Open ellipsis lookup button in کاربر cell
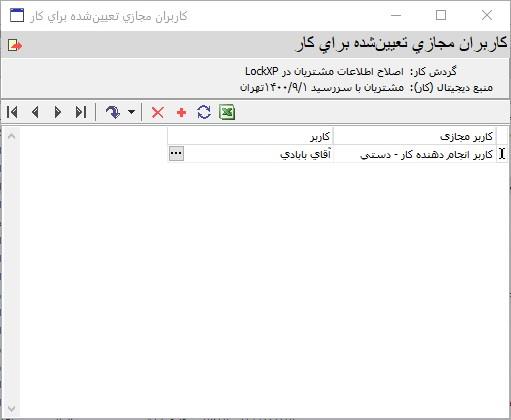 coord(176,154)
